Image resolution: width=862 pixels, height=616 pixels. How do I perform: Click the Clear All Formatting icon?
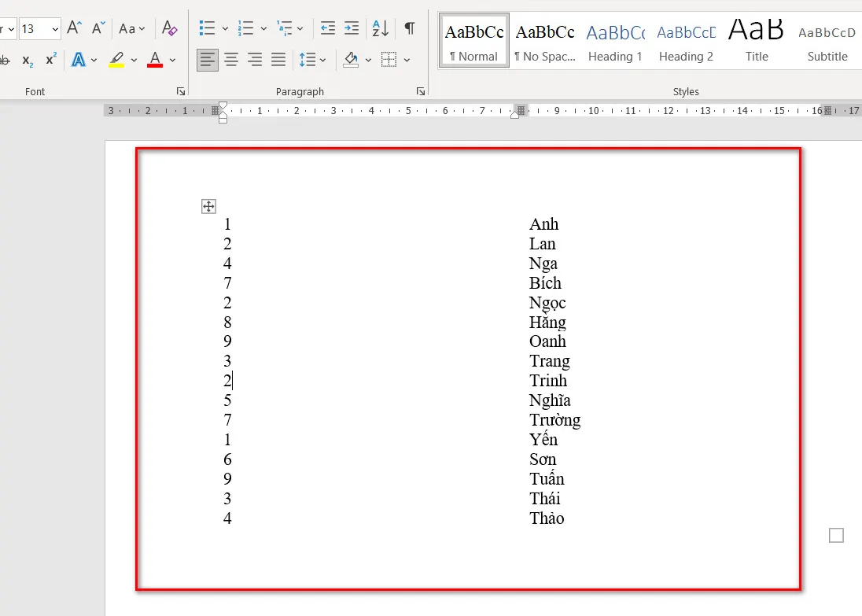[x=169, y=28]
